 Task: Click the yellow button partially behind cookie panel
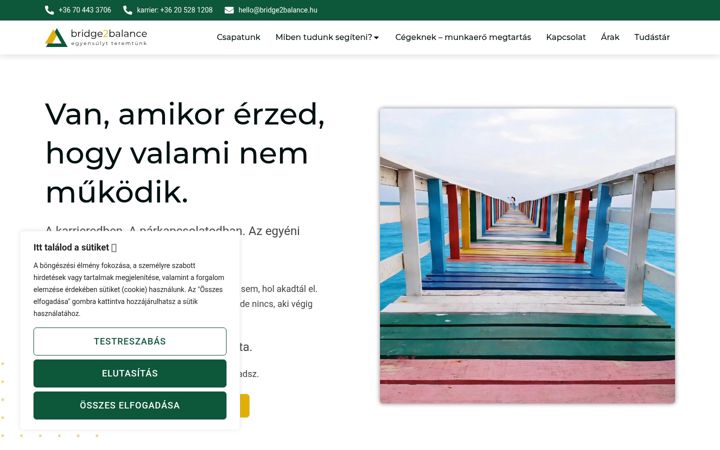245,405
